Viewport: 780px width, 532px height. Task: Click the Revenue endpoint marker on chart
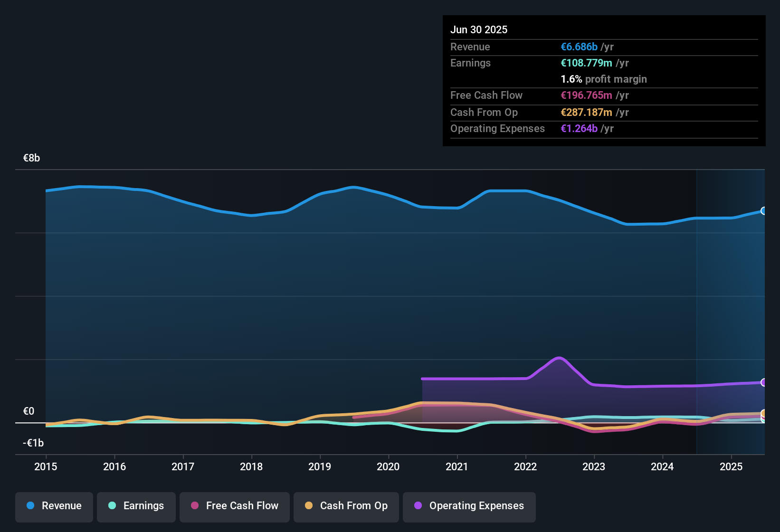pos(763,211)
